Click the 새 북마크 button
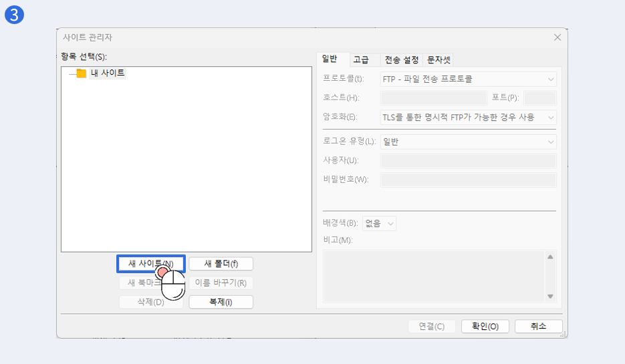This screenshot has width=625, height=364. [151, 283]
